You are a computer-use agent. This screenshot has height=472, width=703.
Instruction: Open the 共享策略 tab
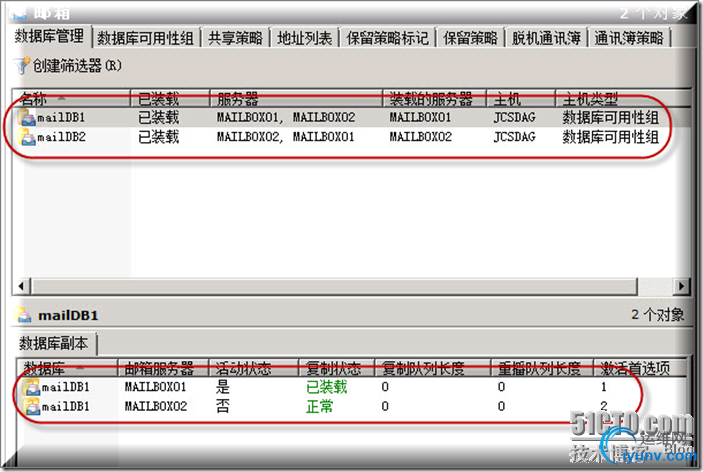pyautogui.click(x=235, y=38)
